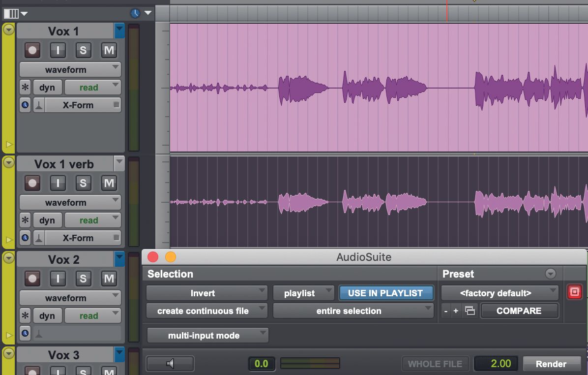Enable input monitoring on Vox 1 verb
Screen dimensions: 588x375
pos(58,183)
